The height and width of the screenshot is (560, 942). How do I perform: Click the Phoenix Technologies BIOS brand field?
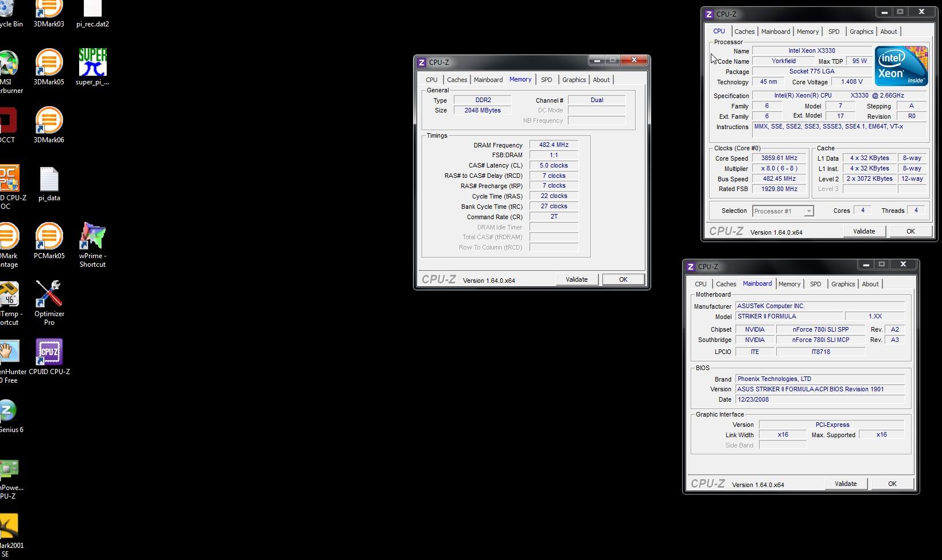click(x=820, y=379)
